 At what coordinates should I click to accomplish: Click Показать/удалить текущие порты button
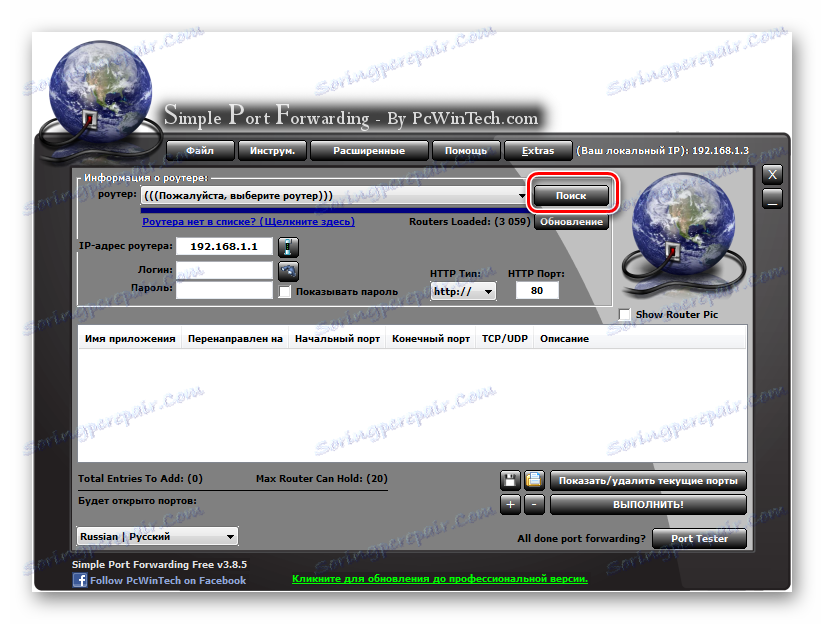coord(648,480)
